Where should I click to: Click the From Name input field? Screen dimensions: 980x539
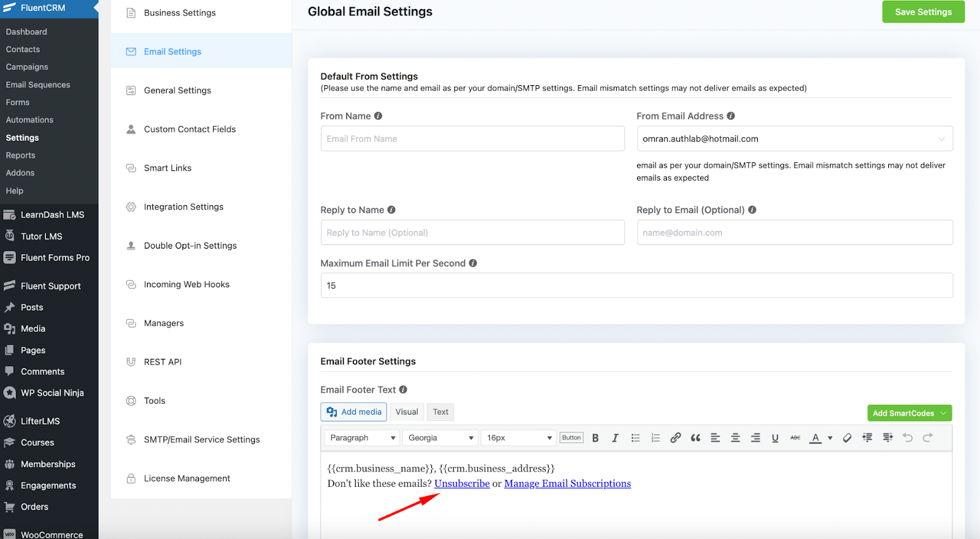(472, 139)
